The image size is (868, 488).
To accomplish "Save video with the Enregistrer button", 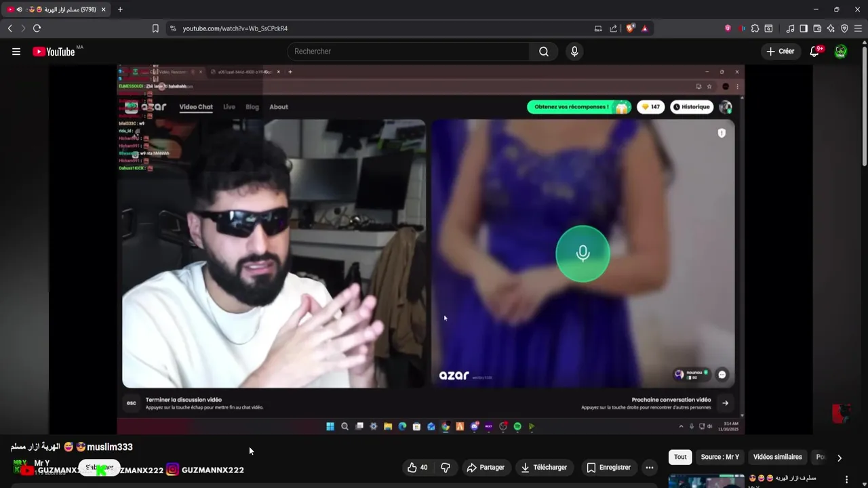I will [609, 468].
